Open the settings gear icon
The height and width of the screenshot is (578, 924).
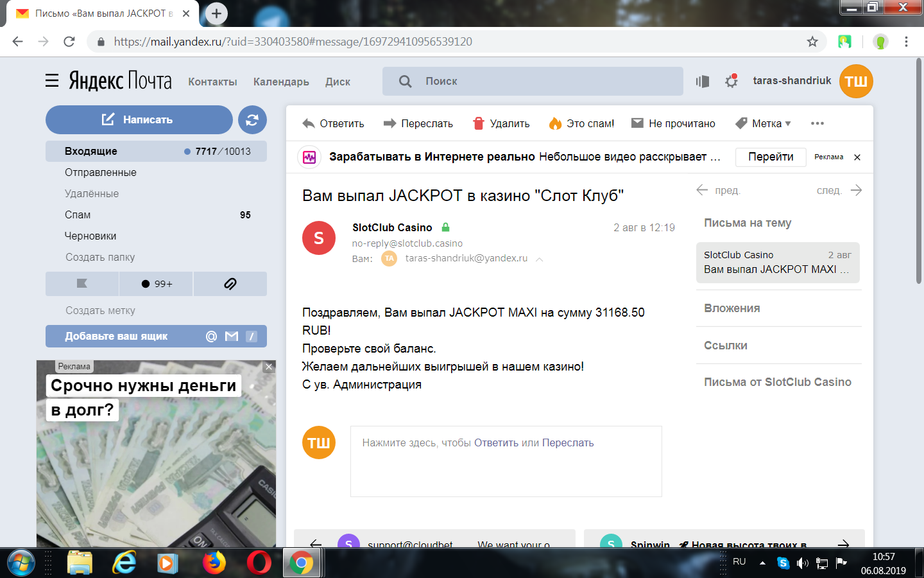(x=731, y=81)
